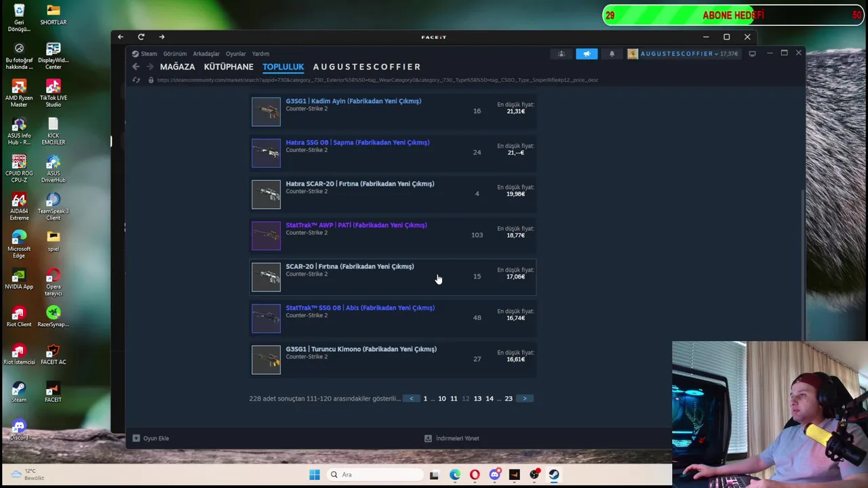Image resolution: width=868 pixels, height=488 pixels.
Task: Open G3SG1 | Turuncu Kimono listing
Action: coord(393,359)
